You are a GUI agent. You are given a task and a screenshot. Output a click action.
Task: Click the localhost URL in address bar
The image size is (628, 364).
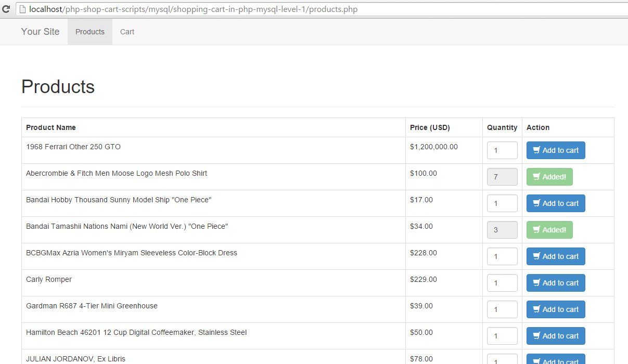[x=193, y=9]
